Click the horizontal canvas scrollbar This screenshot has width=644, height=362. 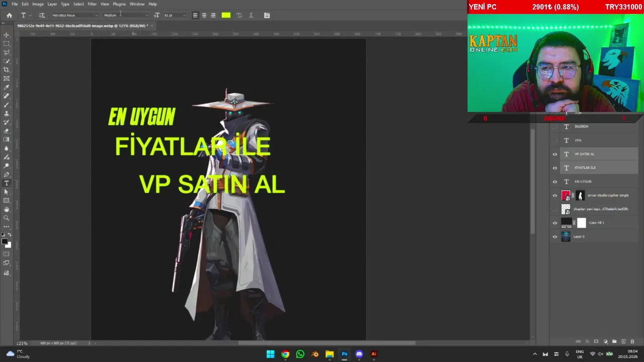[x=327, y=343]
